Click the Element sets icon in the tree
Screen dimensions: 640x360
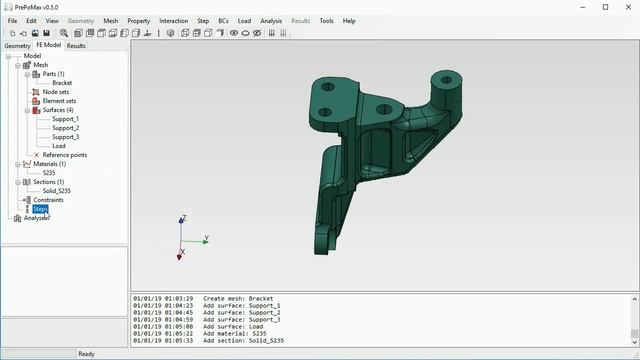(x=36, y=101)
